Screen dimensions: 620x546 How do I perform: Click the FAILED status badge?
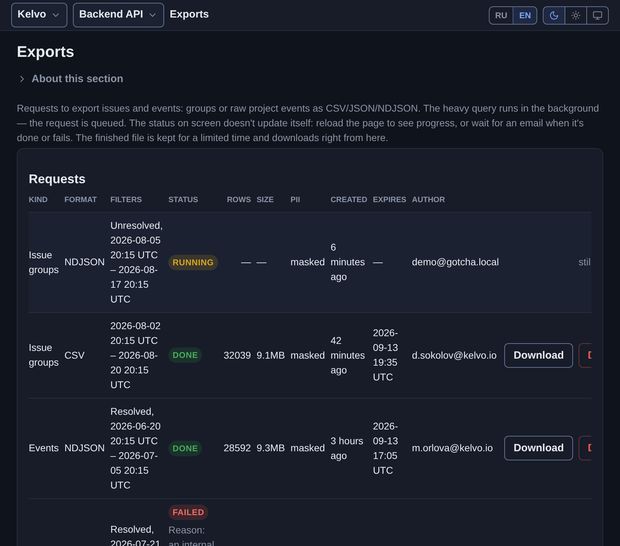pos(188,512)
